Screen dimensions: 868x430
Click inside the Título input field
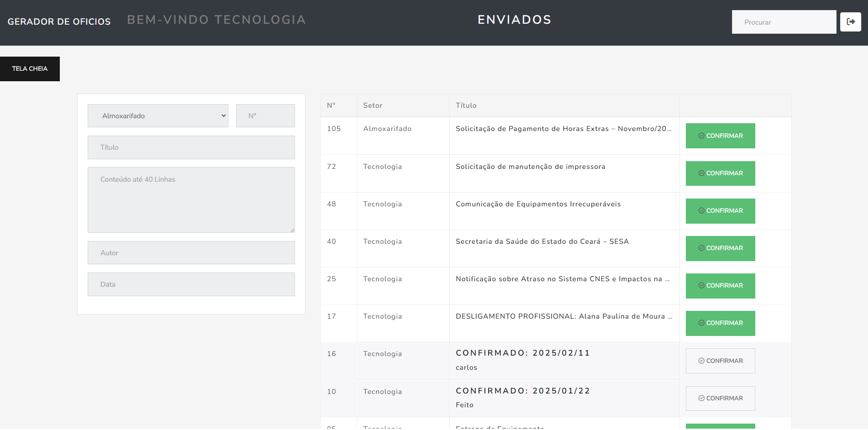point(191,147)
